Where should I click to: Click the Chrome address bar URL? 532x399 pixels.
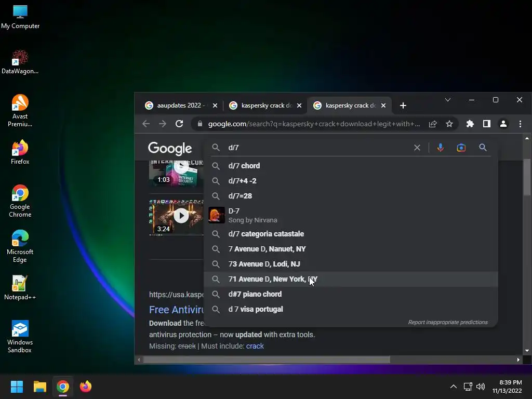pyautogui.click(x=314, y=124)
